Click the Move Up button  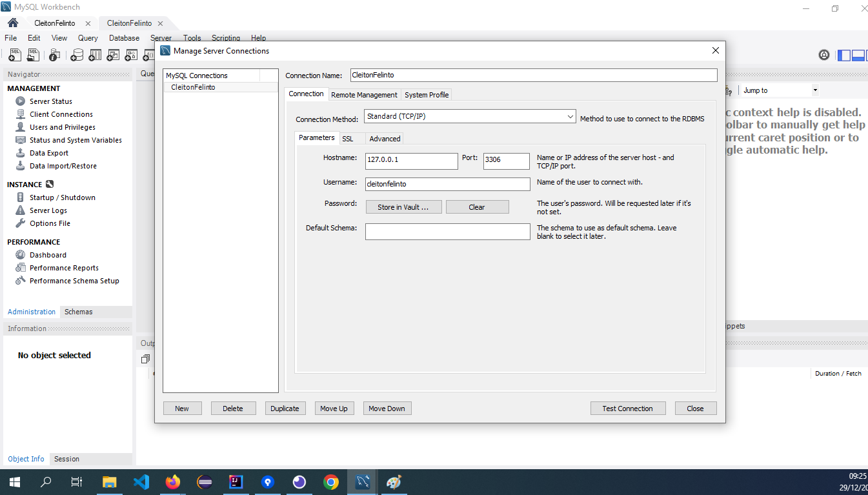pyautogui.click(x=334, y=409)
